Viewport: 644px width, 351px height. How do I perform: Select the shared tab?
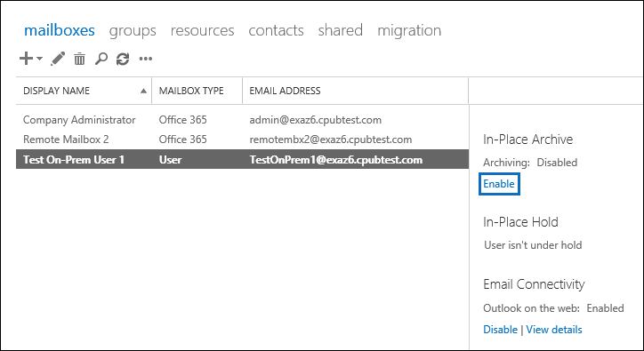pos(341,30)
